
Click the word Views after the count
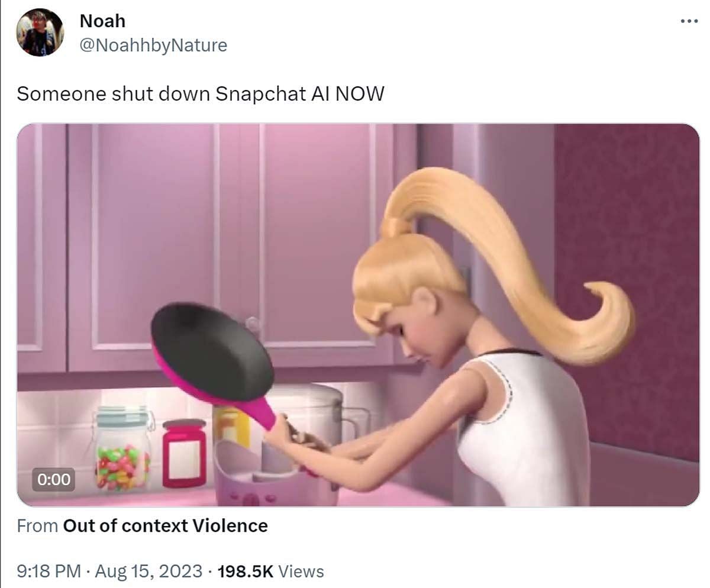pos(301,571)
